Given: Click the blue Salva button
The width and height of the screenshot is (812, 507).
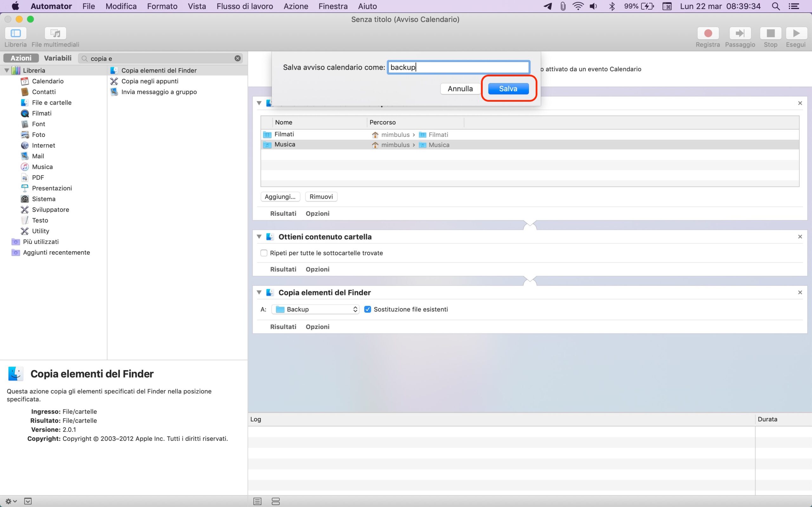Looking at the screenshot, I should pyautogui.click(x=508, y=88).
